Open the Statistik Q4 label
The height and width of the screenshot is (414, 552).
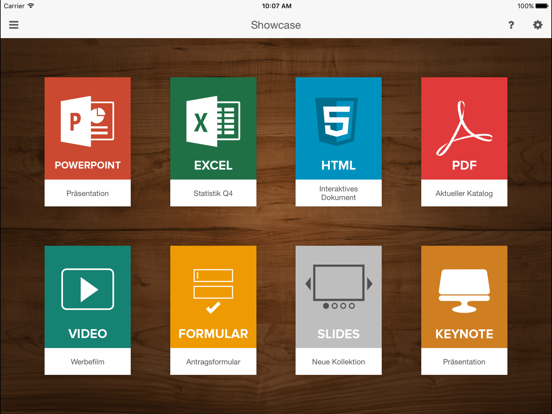[x=213, y=193]
